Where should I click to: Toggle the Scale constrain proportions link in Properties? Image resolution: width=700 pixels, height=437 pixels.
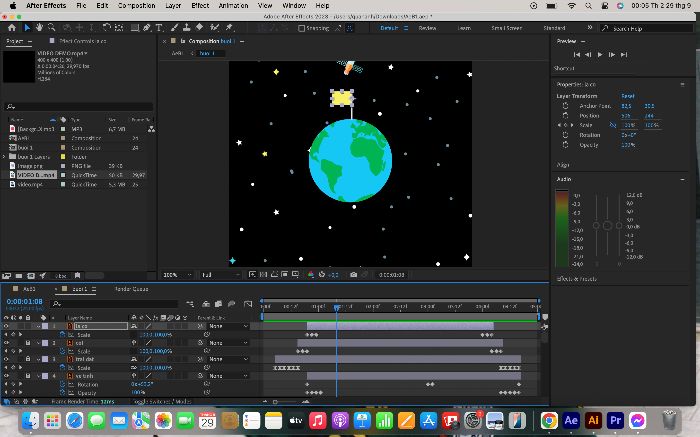612,125
